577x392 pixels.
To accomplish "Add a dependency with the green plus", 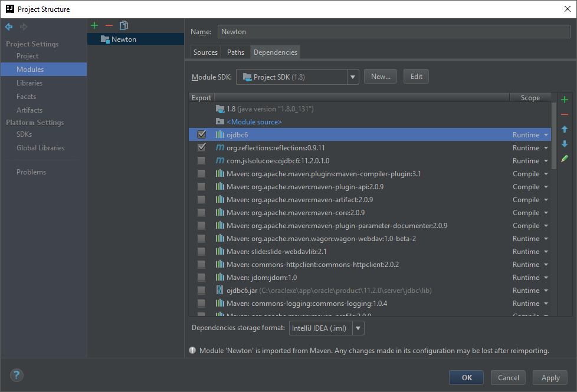I will [x=565, y=100].
